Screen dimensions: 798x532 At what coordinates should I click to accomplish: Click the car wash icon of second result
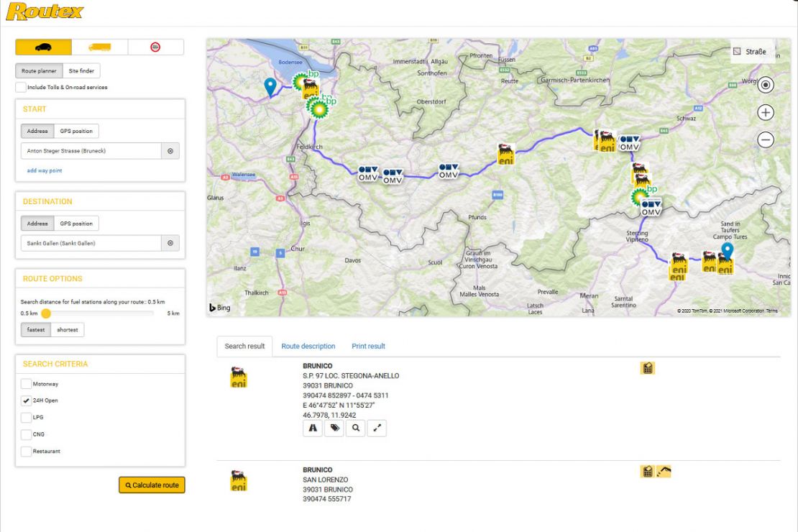tap(664, 472)
